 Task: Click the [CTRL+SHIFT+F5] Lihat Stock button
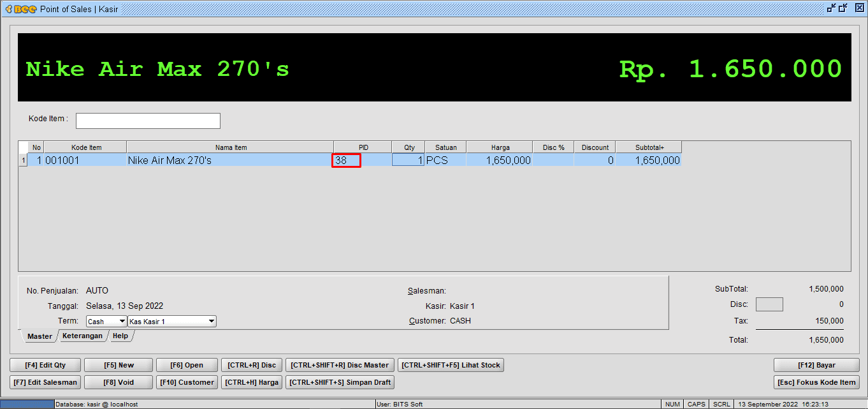451,365
